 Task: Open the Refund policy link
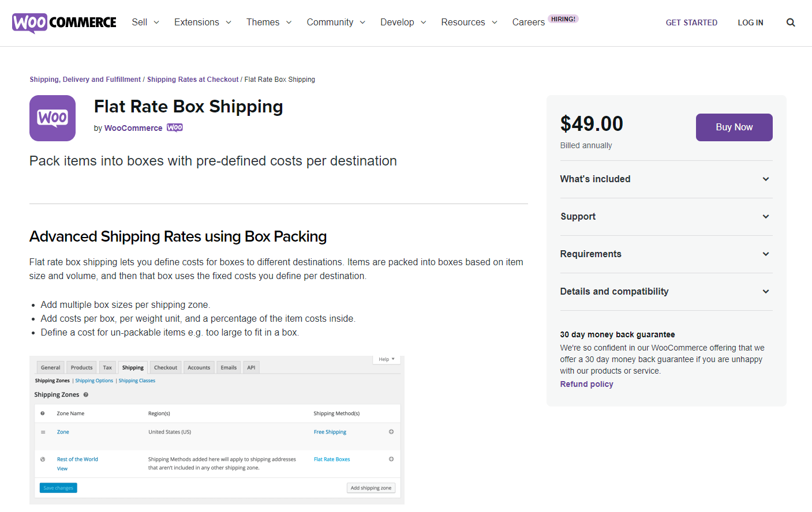pos(586,385)
